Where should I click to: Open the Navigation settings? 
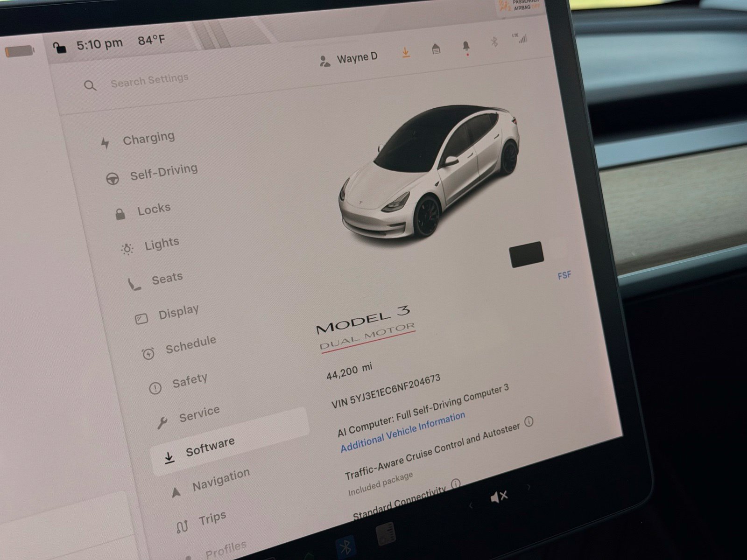[211, 482]
